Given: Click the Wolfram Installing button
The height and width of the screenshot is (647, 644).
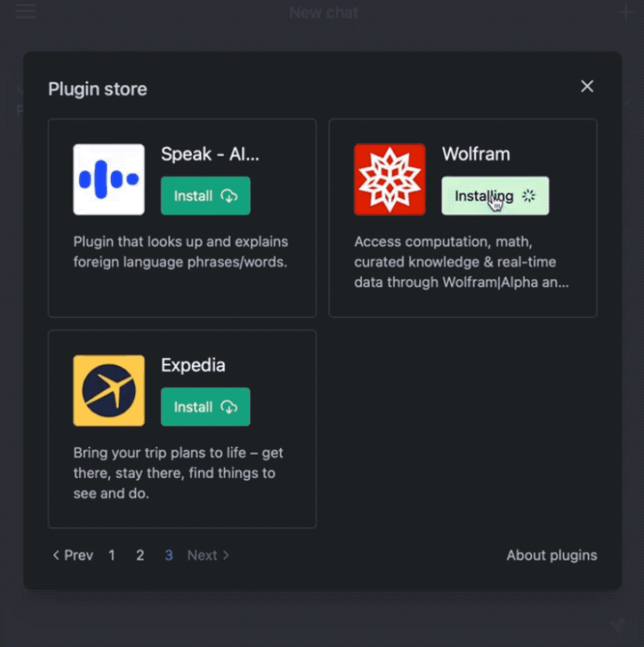Looking at the screenshot, I should click(x=495, y=196).
